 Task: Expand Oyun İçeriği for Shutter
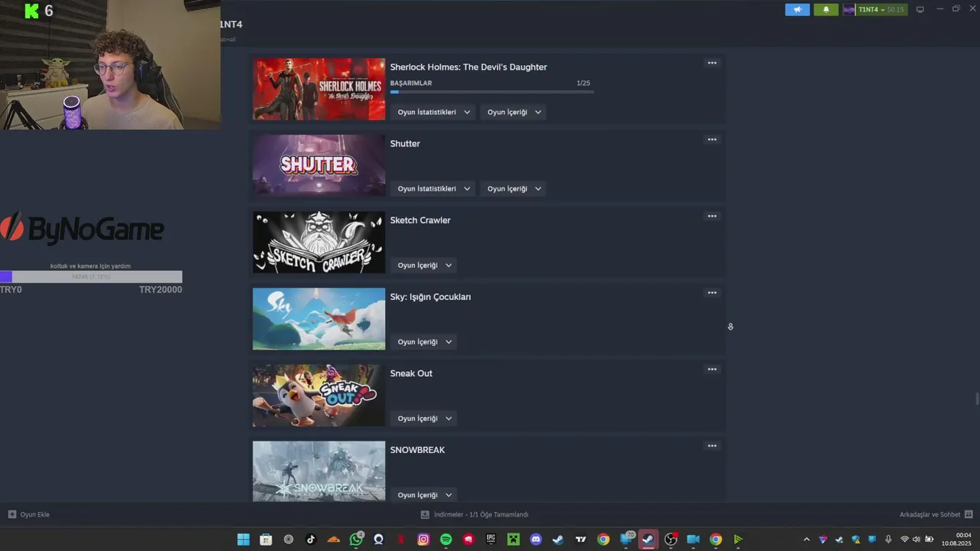coord(513,188)
